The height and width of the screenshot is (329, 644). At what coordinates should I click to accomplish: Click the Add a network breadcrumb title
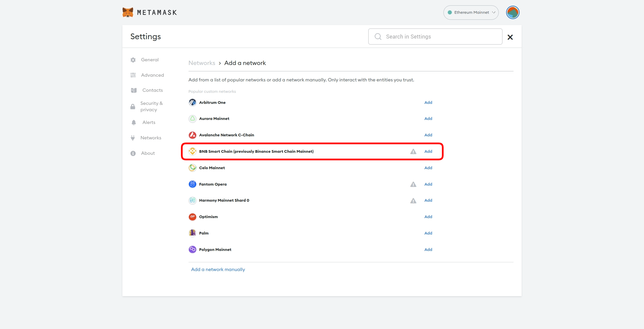click(245, 63)
